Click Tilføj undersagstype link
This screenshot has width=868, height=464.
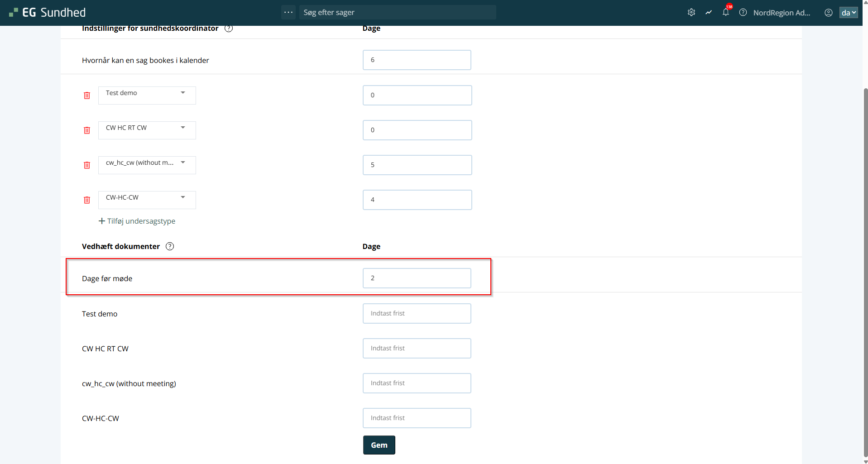pyautogui.click(x=137, y=221)
